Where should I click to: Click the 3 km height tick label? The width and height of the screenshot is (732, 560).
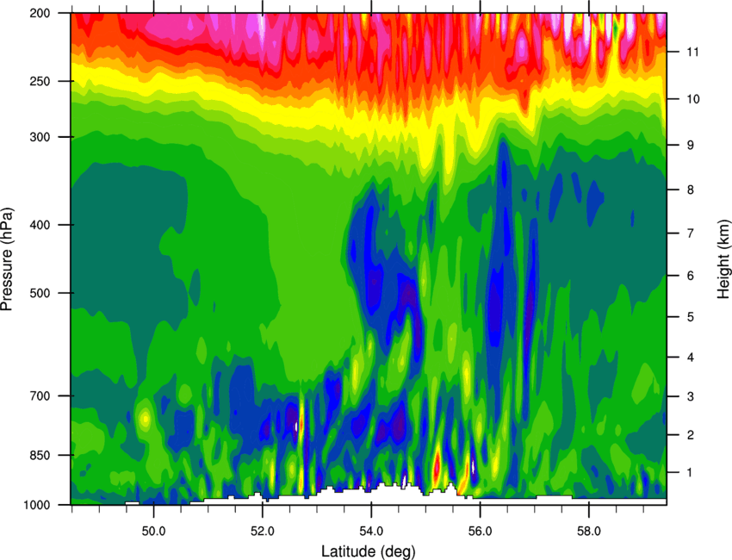pos(691,396)
